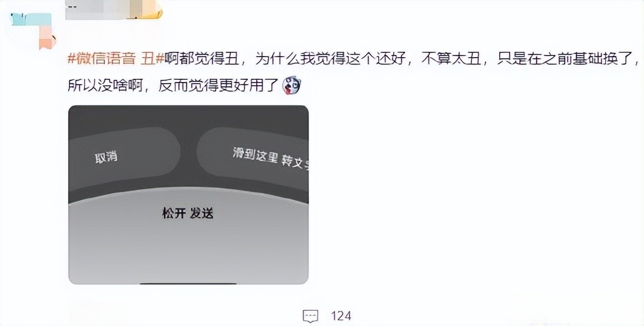Click the text 为什么我觉得这个还好
Image resolution: width=644 pixels, height=326 pixels.
[331, 59]
